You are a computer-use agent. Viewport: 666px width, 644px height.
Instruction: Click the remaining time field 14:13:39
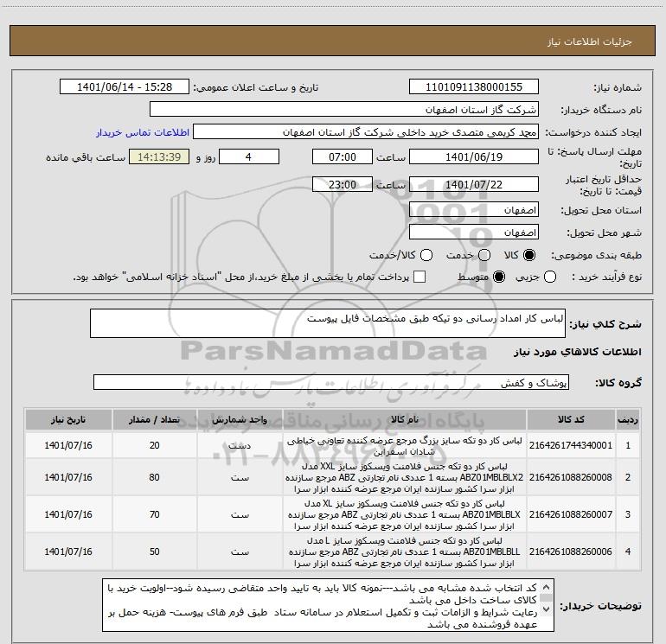159,156
